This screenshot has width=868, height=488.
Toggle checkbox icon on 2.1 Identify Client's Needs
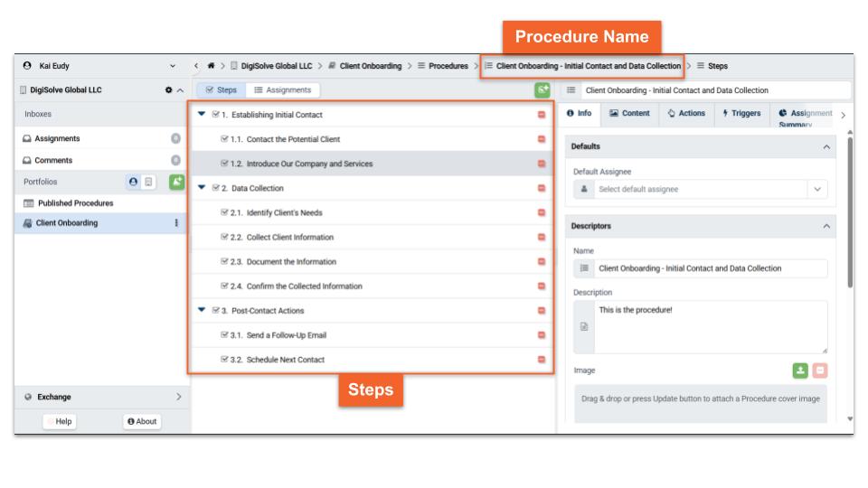[225, 213]
